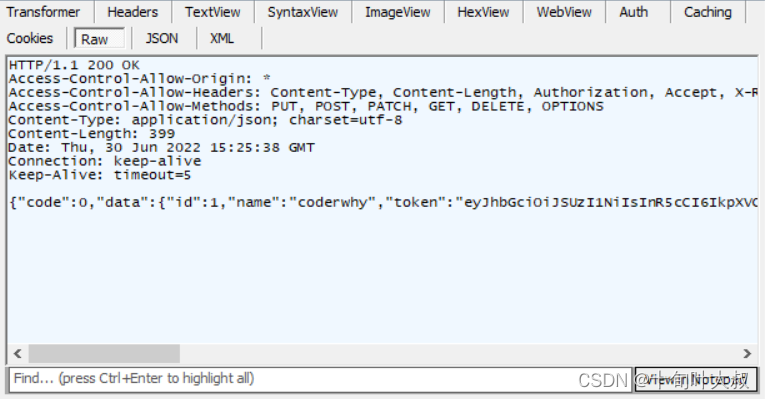Image resolution: width=765 pixels, height=399 pixels.
Task: Open the Headers tab
Action: pyautogui.click(x=133, y=12)
